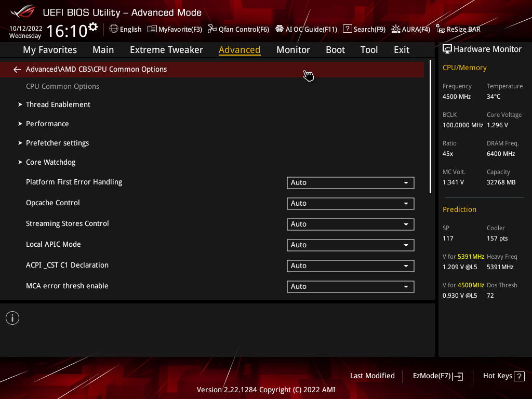Screen dimensions: 532x399
Task: Select the Opcache Control label
Action: pos(53,203)
